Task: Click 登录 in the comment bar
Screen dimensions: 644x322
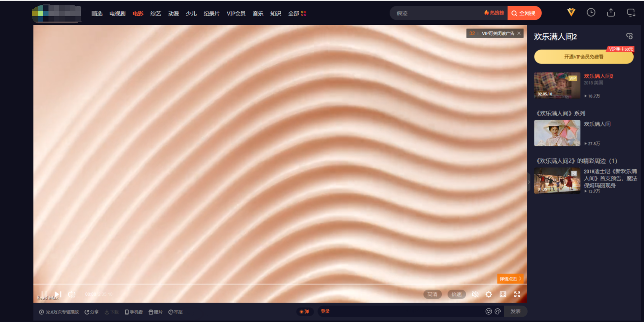Action: (x=325, y=312)
